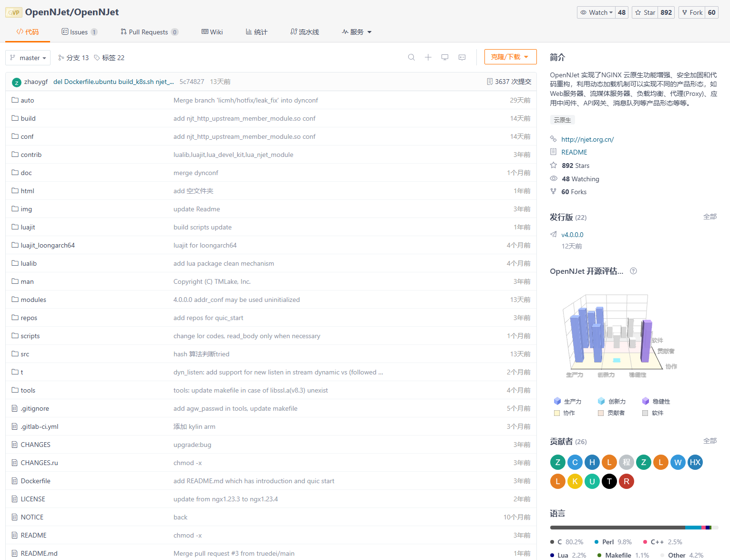Open the 流水线 tab

(x=305, y=32)
